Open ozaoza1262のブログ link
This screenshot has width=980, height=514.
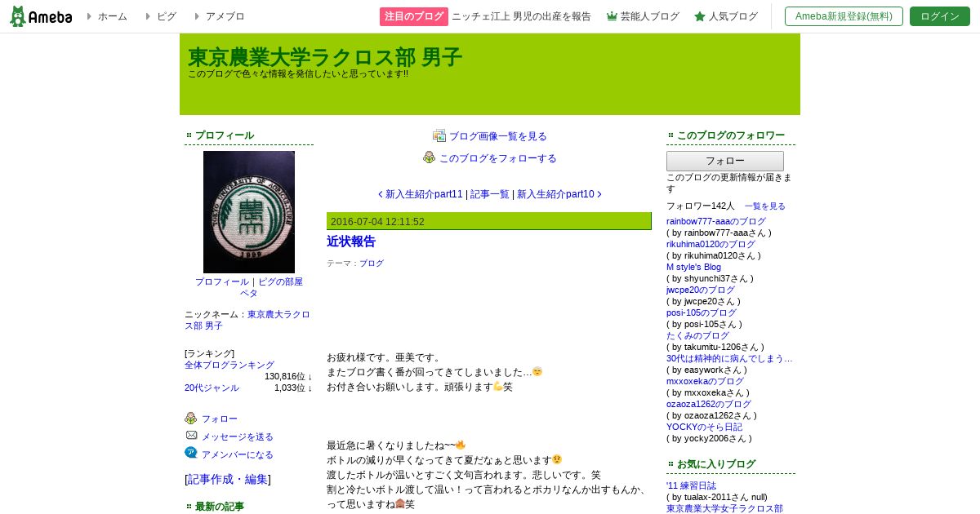pyautogui.click(x=709, y=404)
